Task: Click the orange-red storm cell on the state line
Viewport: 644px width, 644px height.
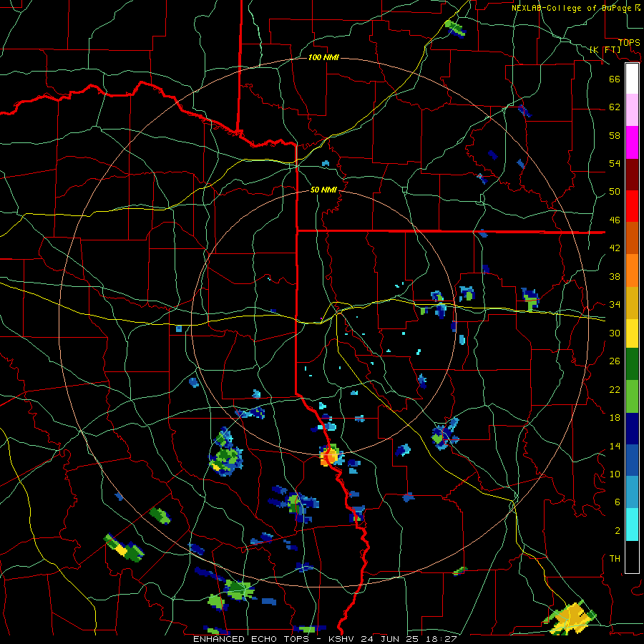Action: tap(330, 456)
